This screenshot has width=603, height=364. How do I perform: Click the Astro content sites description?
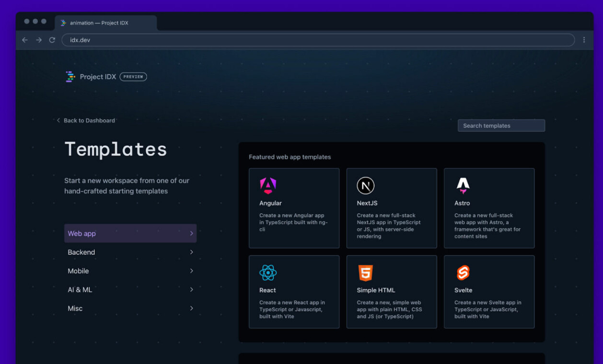[x=487, y=226]
